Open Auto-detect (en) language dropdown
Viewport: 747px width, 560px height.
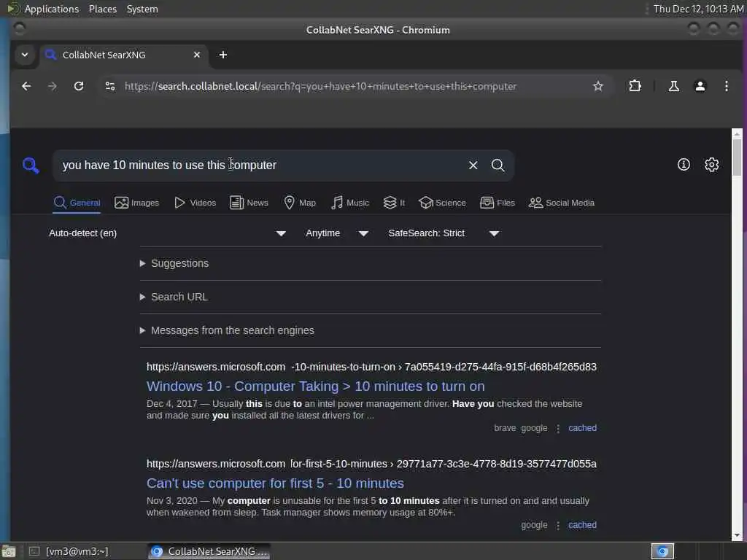167,233
